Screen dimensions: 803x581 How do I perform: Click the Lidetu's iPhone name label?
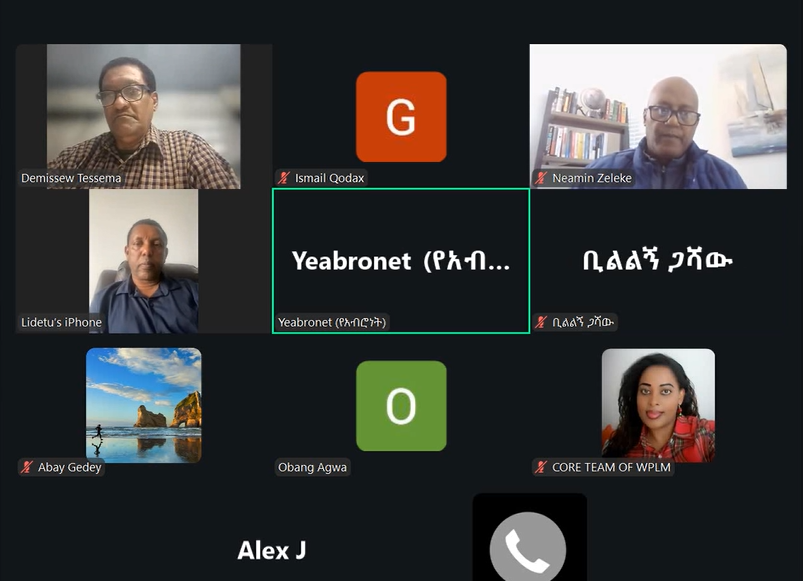point(61,322)
